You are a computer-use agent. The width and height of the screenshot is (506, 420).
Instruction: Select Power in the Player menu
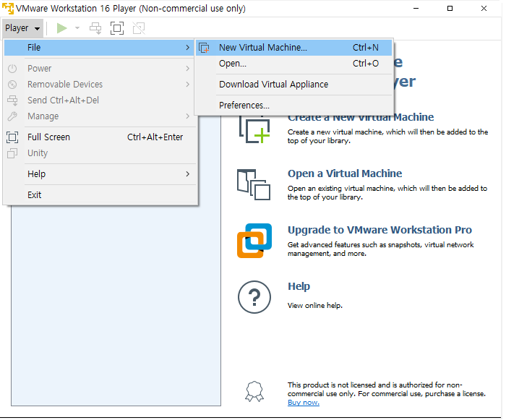99,69
